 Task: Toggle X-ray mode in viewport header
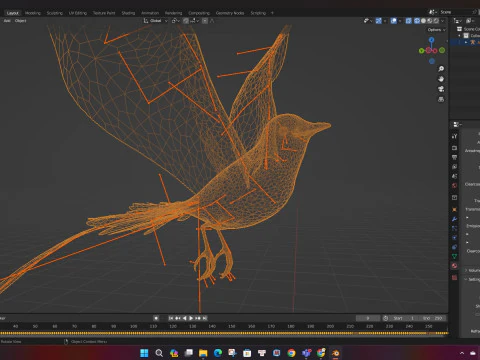click(x=408, y=21)
